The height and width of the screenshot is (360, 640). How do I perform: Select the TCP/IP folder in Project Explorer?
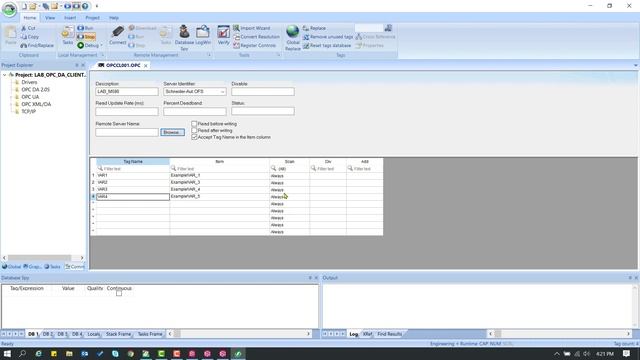29,111
